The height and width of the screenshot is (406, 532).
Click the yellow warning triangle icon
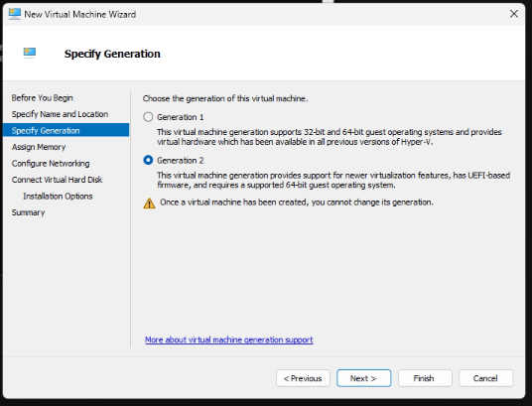pos(149,203)
